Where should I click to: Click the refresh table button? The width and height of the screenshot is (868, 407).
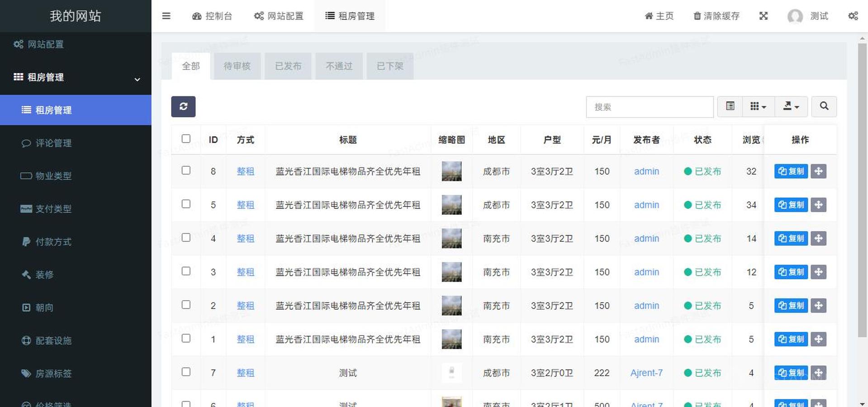tap(183, 107)
